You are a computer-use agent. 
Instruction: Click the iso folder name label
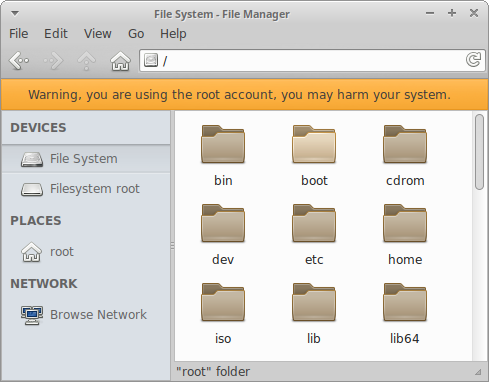pos(223,339)
